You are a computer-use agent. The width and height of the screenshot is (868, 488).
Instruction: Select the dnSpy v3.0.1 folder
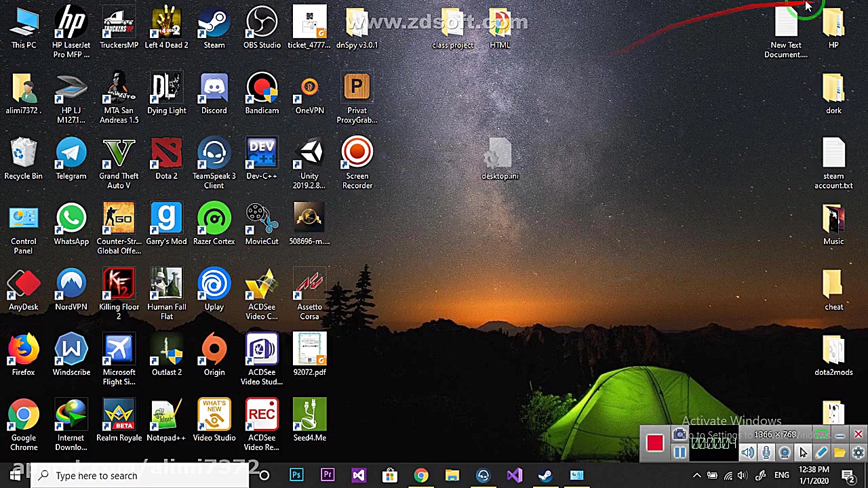357,28
